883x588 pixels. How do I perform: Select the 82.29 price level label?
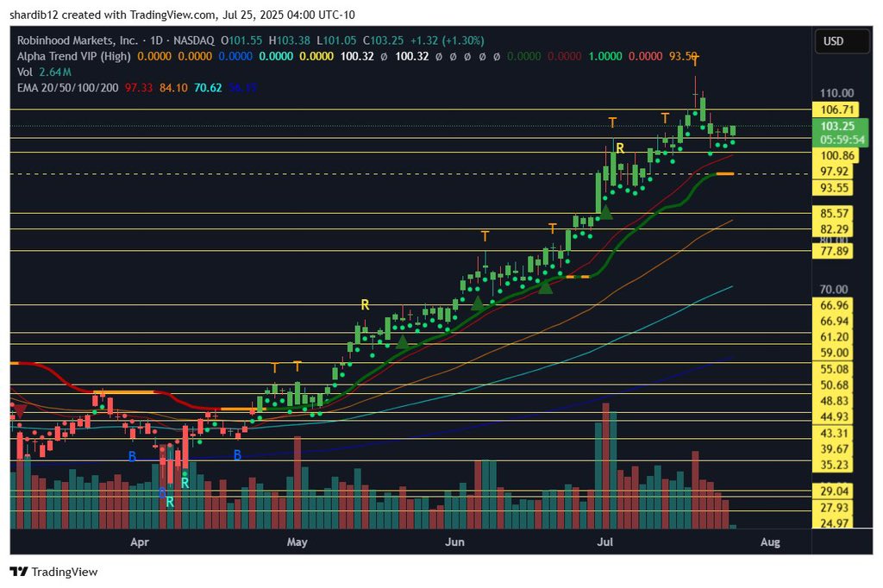[x=834, y=229]
